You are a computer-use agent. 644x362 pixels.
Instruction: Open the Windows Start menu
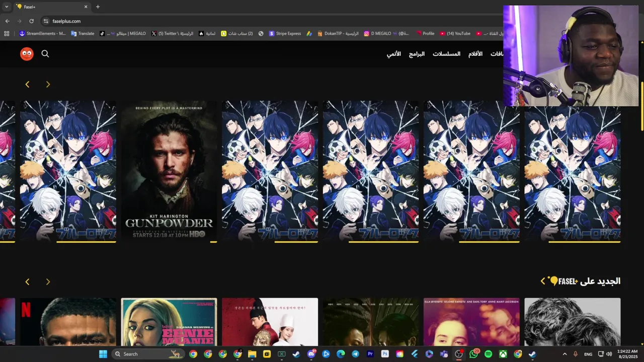tap(103, 354)
